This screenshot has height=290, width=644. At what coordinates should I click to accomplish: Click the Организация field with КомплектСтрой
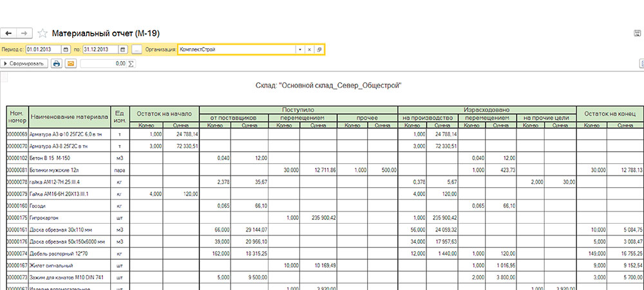236,50
